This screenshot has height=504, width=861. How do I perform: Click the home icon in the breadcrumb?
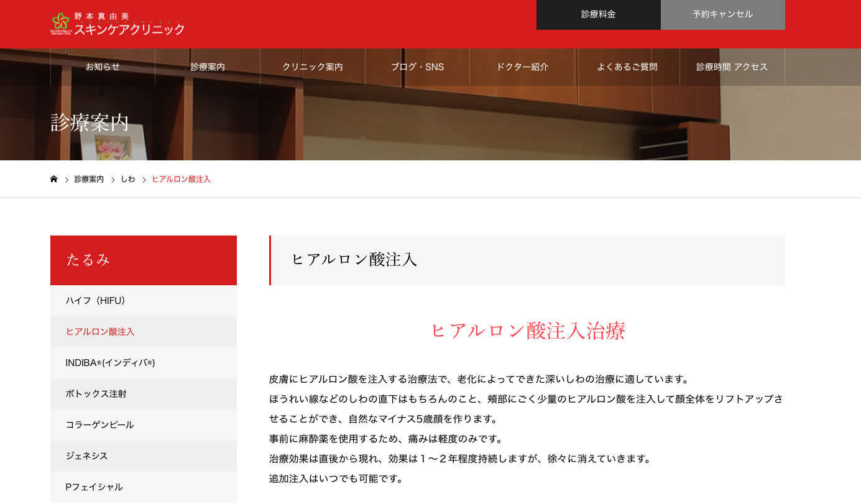[x=53, y=178]
